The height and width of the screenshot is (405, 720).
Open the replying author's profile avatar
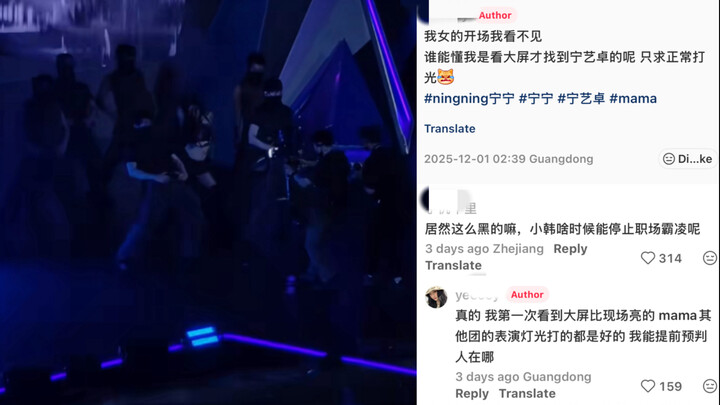tap(436, 297)
